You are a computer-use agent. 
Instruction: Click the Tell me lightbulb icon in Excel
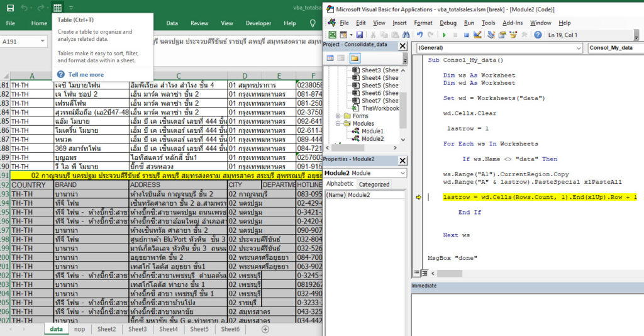313,23
